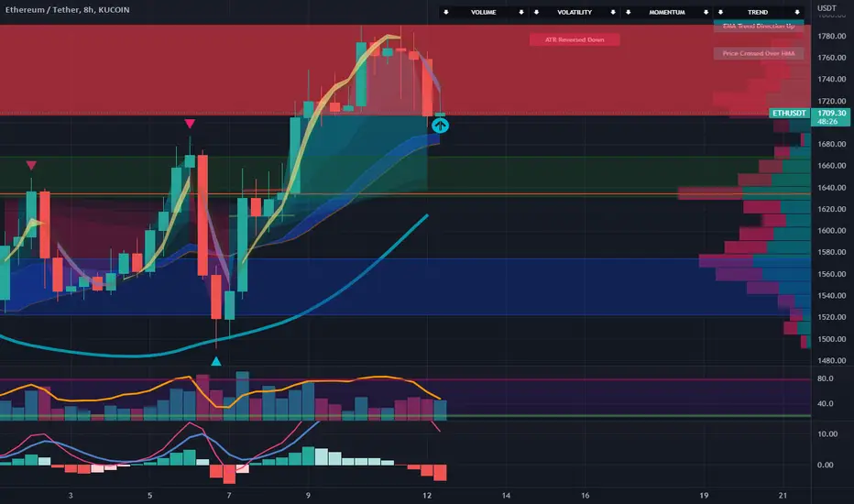Click the 1640.00 price axis label
The height and width of the screenshot is (504, 854).
[832, 188]
